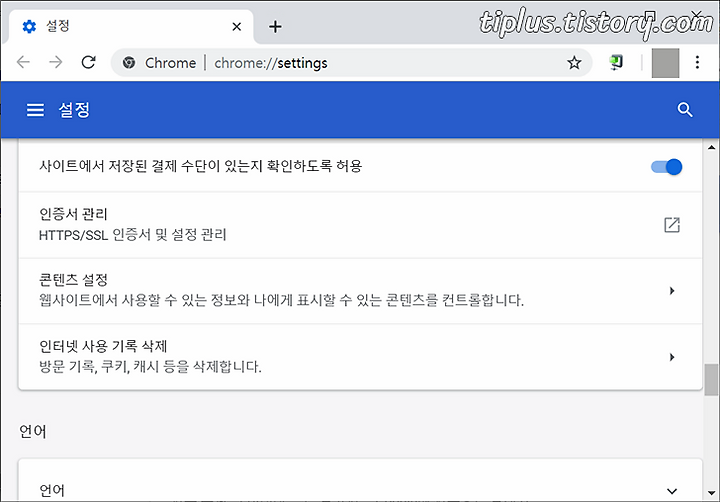The width and height of the screenshot is (720, 502).
Task: Click the external link icon for 인증서 관리
Action: pos(672,225)
